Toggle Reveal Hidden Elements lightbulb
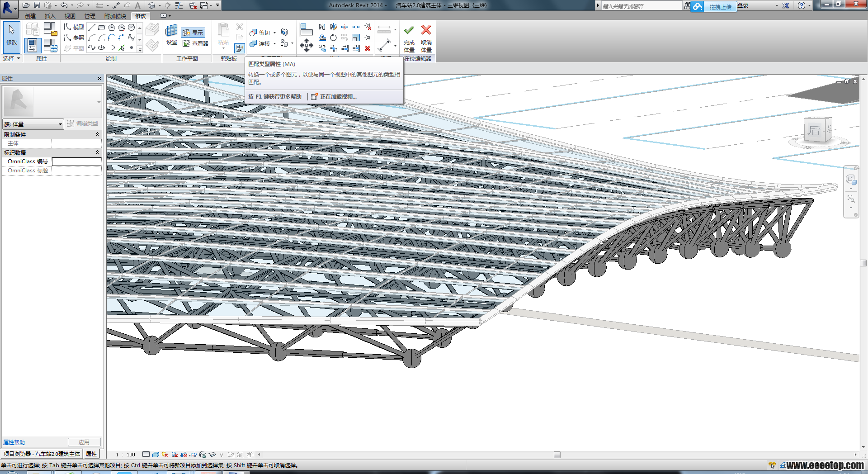The width and height of the screenshot is (868, 474). click(222, 455)
